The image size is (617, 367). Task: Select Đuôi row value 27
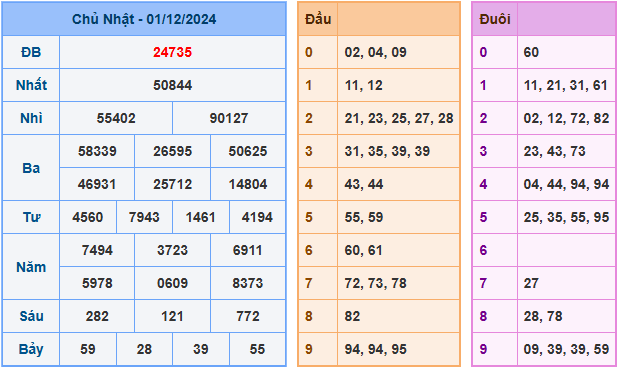tap(531, 284)
